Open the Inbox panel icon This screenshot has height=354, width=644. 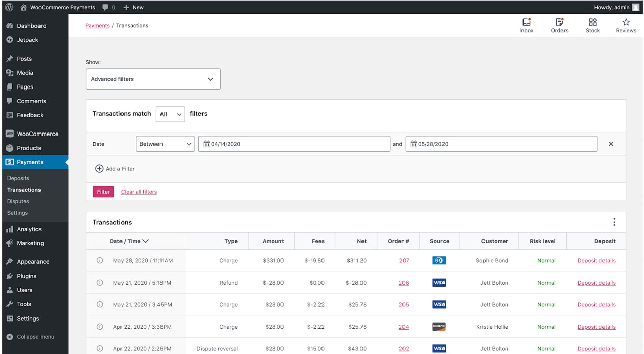pyautogui.click(x=526, y=22)
